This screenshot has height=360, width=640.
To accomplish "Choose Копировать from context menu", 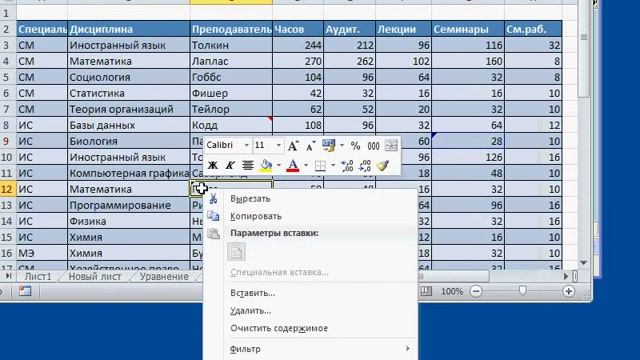I will tap(256, 216).
